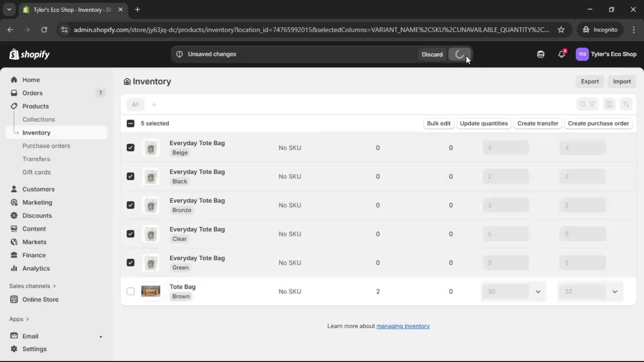This screenshot has height=362, width=644.
Task: Clear all selections with the header checkbox
Action: pos(130,123)
